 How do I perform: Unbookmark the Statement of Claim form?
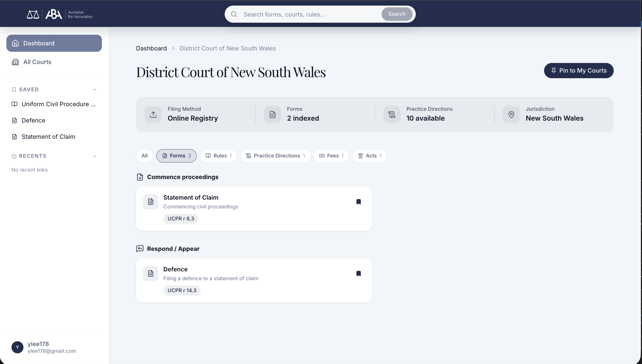pos(359,202)
